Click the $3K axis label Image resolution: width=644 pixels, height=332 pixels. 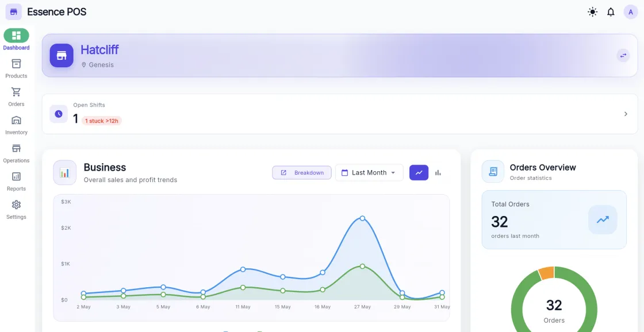tap(66, 202)
